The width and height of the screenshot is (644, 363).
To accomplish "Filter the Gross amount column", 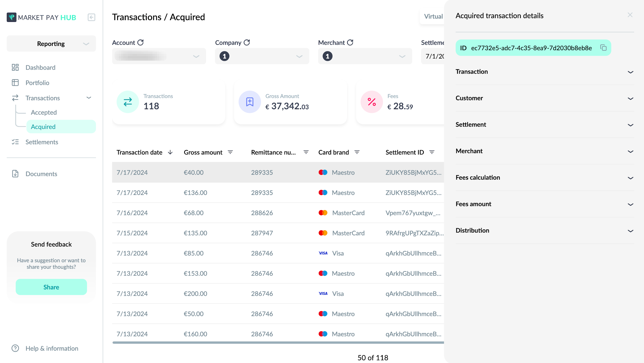I will click(230, 152).
